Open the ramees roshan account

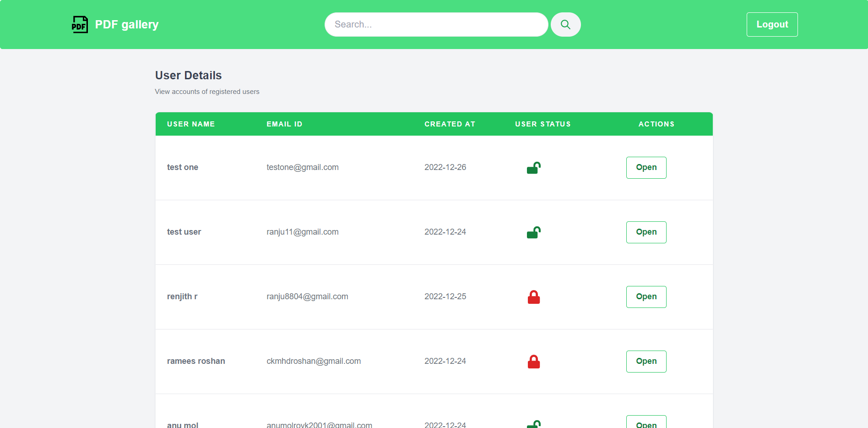click(x=646, y=362)
